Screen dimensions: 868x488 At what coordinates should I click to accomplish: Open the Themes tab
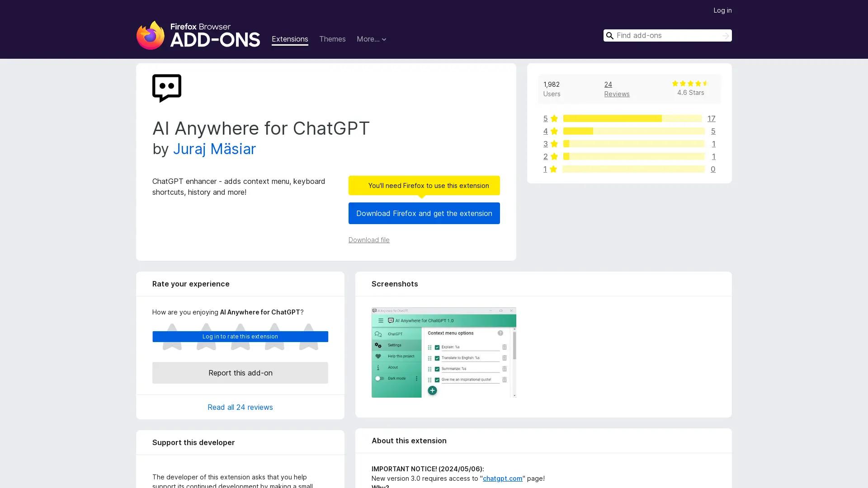pyautogui.click(x=332, y=39)
